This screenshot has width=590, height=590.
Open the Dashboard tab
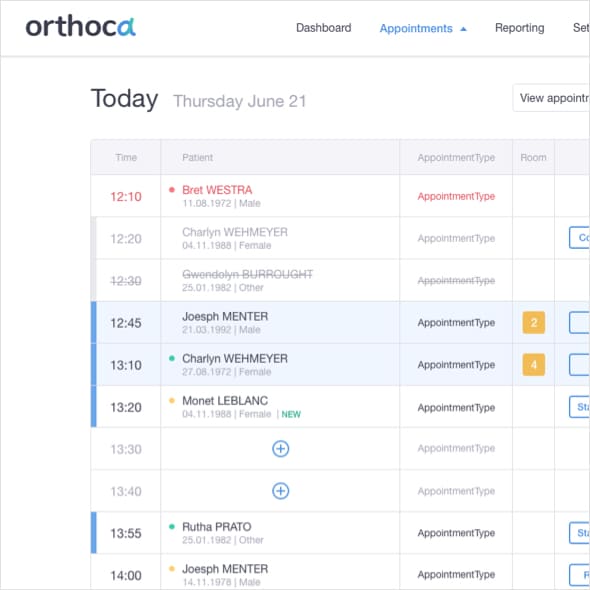click(324, 28)
